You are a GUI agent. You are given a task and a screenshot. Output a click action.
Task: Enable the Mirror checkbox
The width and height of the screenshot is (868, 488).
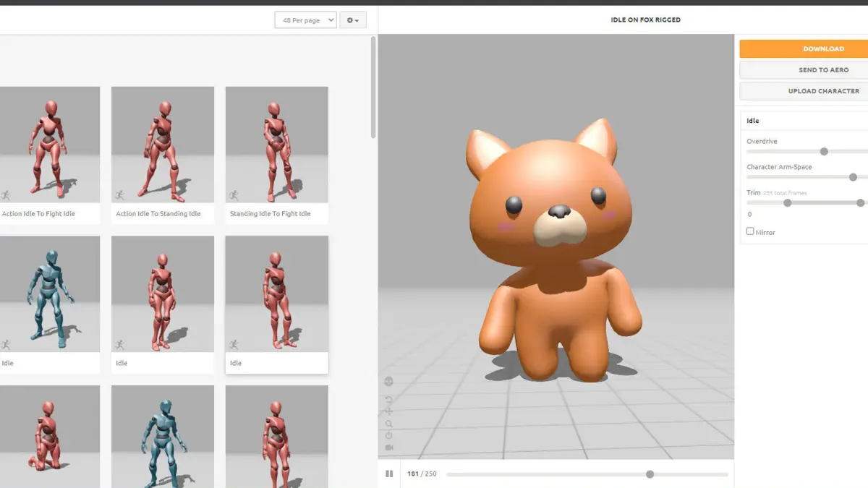pos(750,231)
